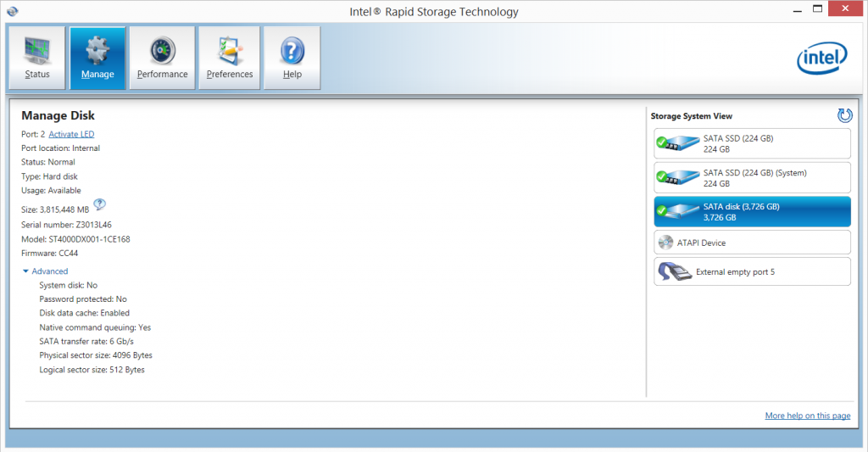The image size is (868, 452).
Task: Select the ATAPI Device disc icon
Action: (666, 243)
